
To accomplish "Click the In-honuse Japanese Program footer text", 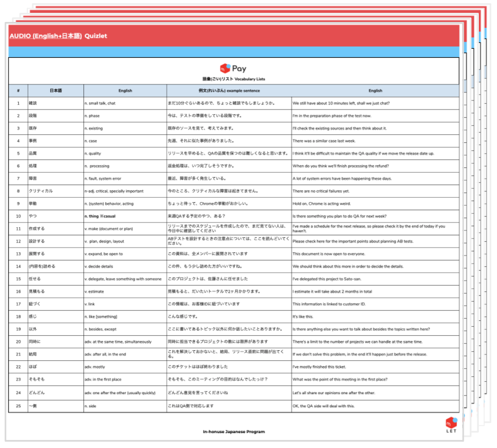I will [234, 431].
